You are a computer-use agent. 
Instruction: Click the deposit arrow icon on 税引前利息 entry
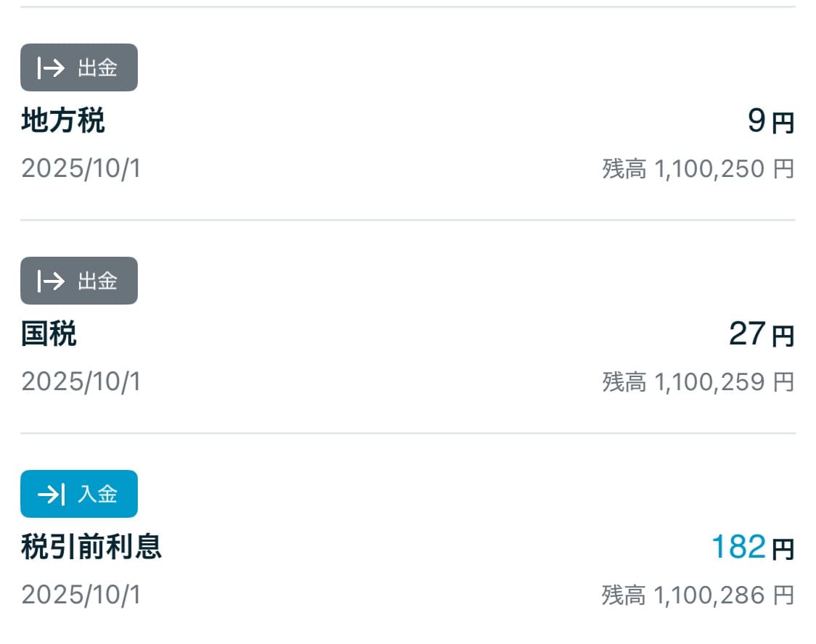pos(51,494)
